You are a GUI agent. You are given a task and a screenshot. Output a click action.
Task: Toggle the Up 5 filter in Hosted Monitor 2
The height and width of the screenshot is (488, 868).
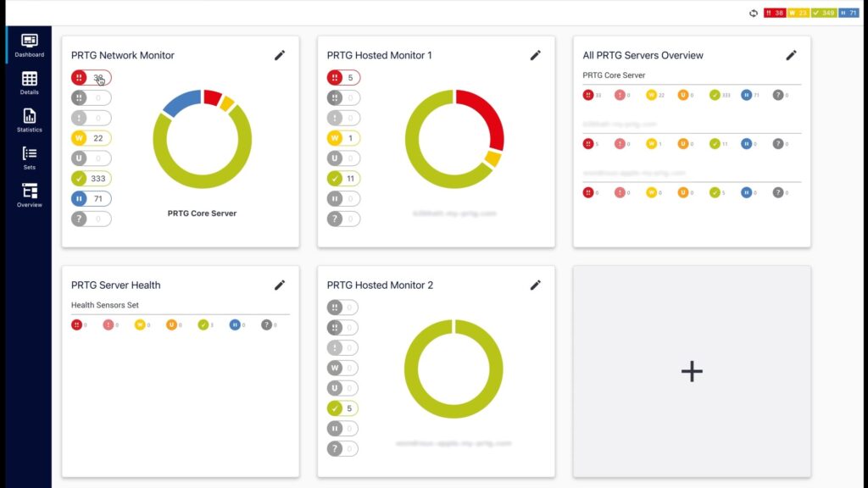point(342,408)
